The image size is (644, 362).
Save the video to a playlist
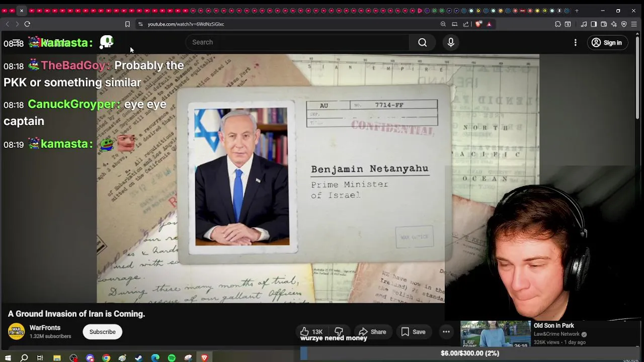[x=413, y=332]
